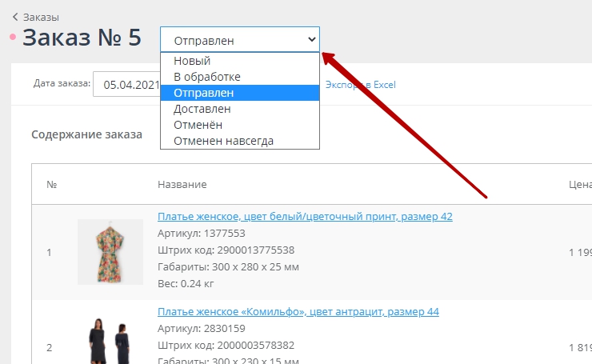Screen dimensions: 592x364
Task: Open the Платье женское белый/цветочный принт link
Action: [305, 217]
